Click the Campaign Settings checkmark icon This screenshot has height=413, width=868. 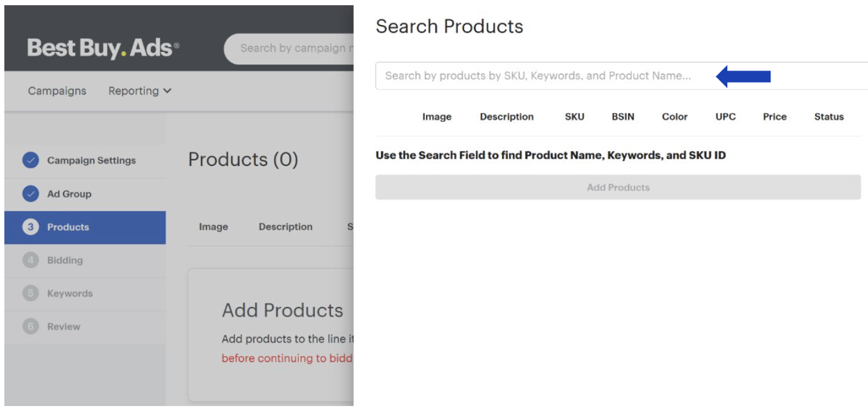tap(30, 160)
